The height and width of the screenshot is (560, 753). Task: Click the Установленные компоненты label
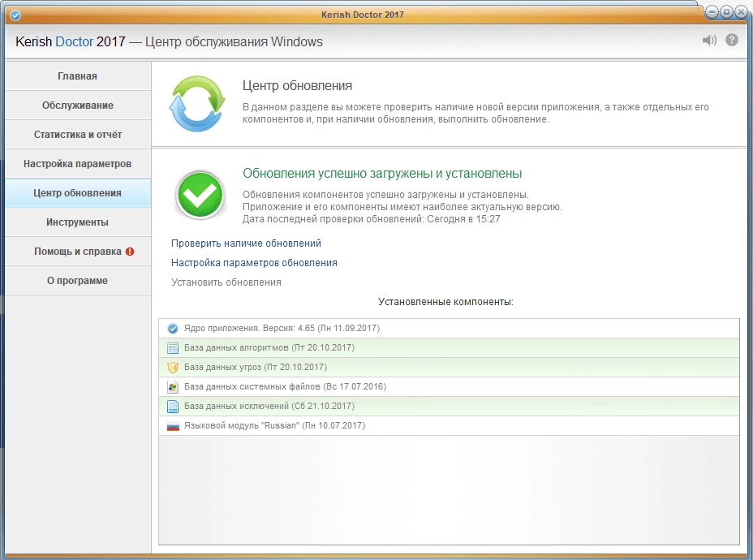tap(445, 302)
